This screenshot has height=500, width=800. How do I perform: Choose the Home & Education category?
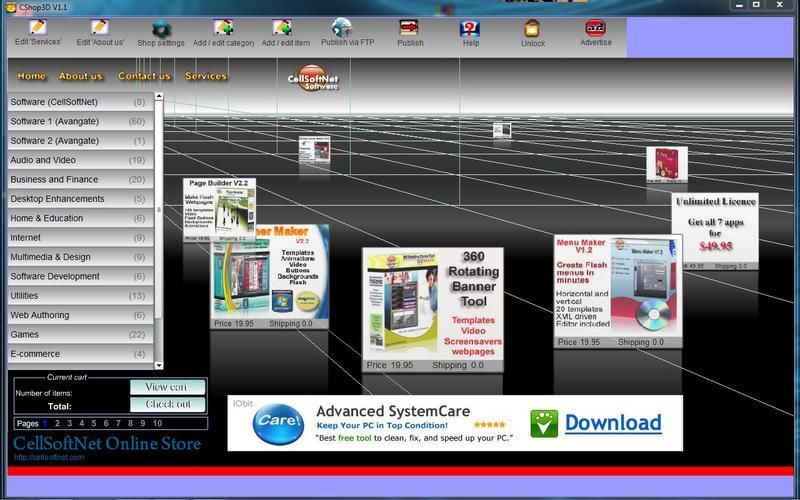pos(81,218)
